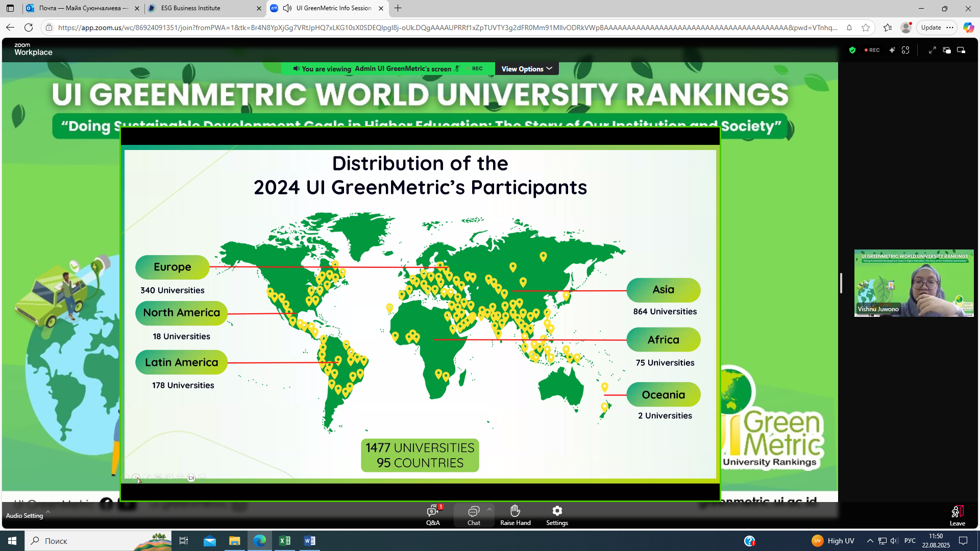This screenshot has height=551, width=980.
Task: Open Word from the taskbar
Action: click(310, 541)
